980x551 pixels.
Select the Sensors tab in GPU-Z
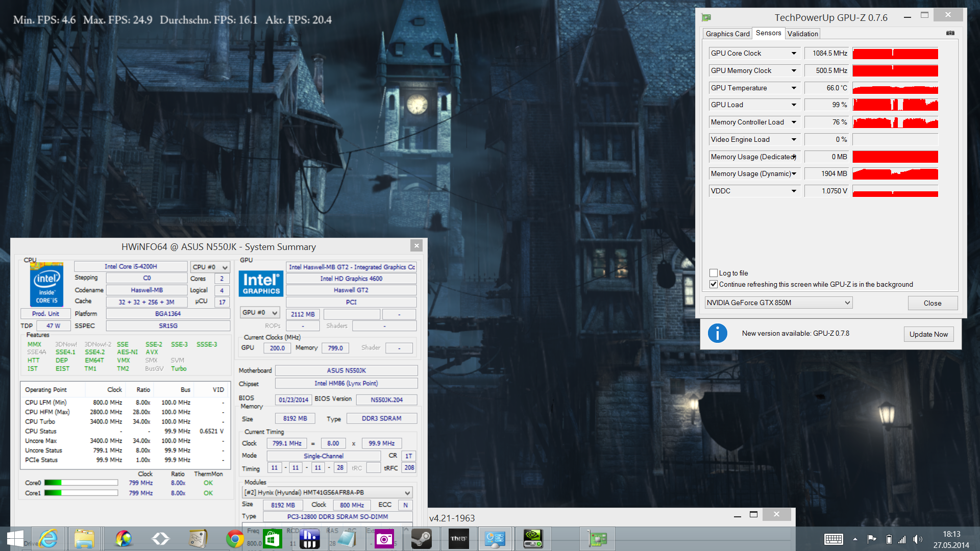[x=768, y=33]
